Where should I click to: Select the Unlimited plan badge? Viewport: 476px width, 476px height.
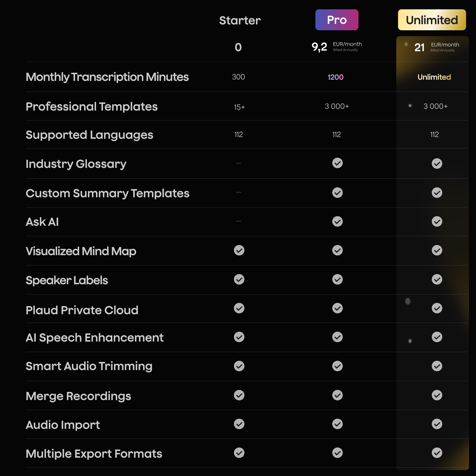[x=432, y=20]
